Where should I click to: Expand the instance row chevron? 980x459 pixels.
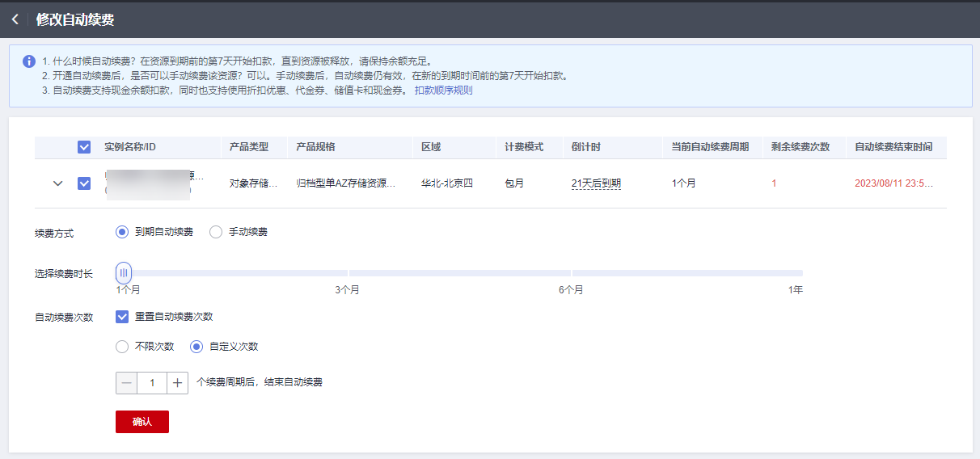pyautogui.click(x=57, y=183)
